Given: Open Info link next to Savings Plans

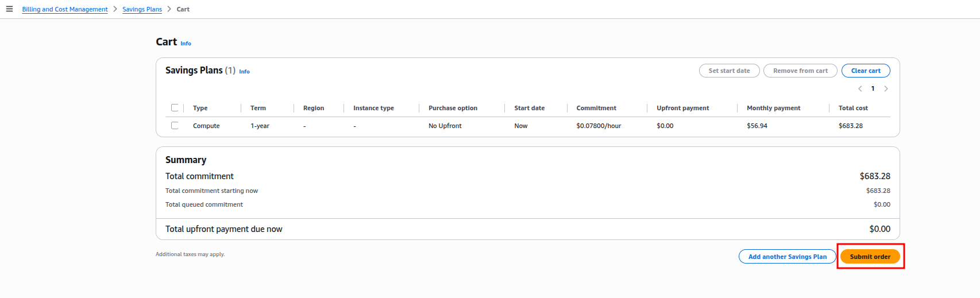Looking at the screenshot, I should click(244, 72).
